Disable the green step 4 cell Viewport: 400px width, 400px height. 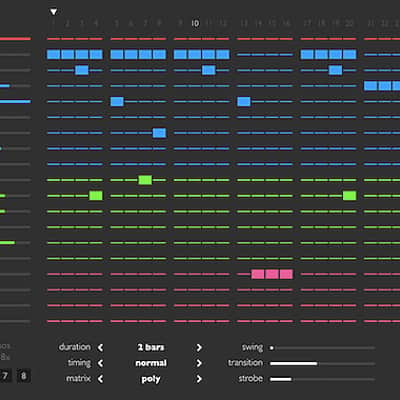96,196
